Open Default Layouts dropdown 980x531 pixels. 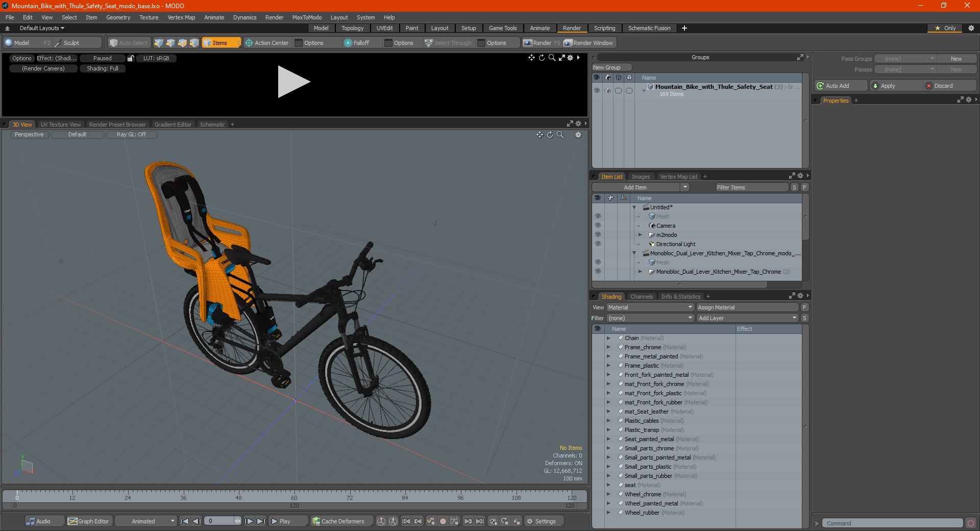(x=42, y=28)
